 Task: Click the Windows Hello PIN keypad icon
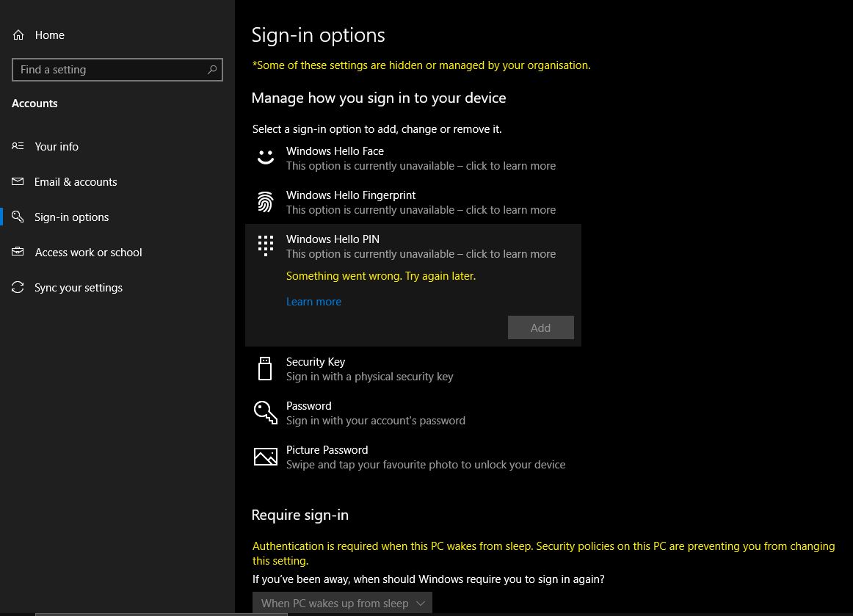[x=266, y=245]
